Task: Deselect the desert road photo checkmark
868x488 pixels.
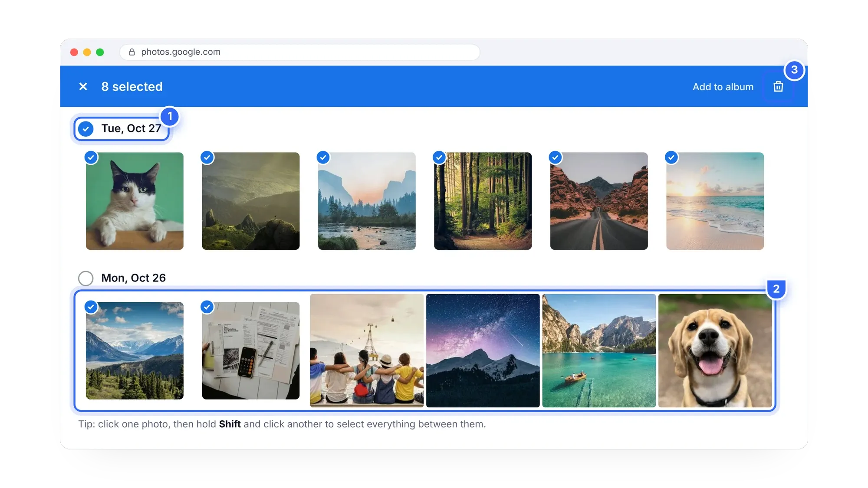Action: click(x=555, y=157)
